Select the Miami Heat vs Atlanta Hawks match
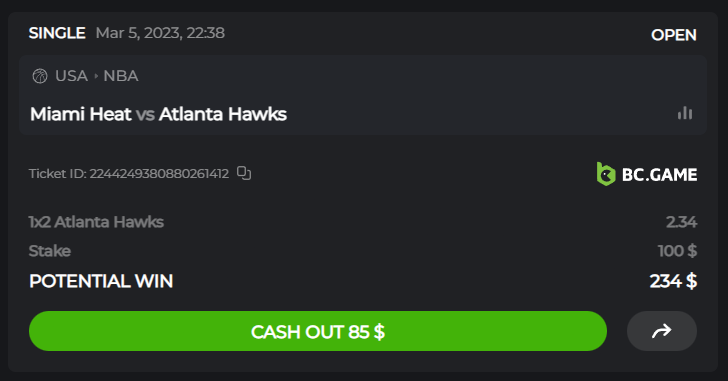The width and height of the screenshot is (728, 381). click(158, 114)
